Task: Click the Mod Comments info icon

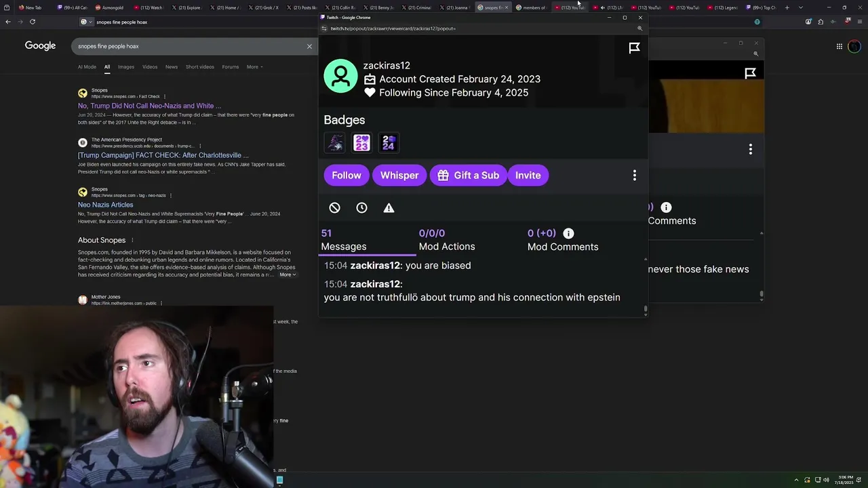Action: tap(568, 233)
